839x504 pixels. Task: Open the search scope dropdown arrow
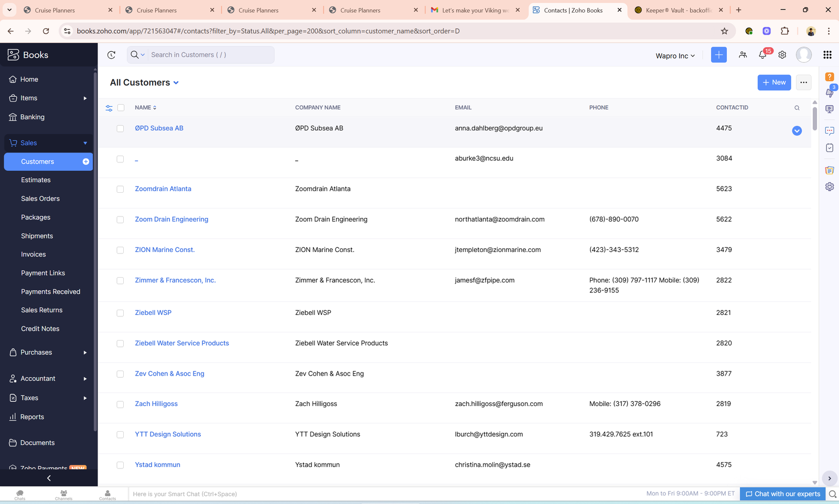143,55
